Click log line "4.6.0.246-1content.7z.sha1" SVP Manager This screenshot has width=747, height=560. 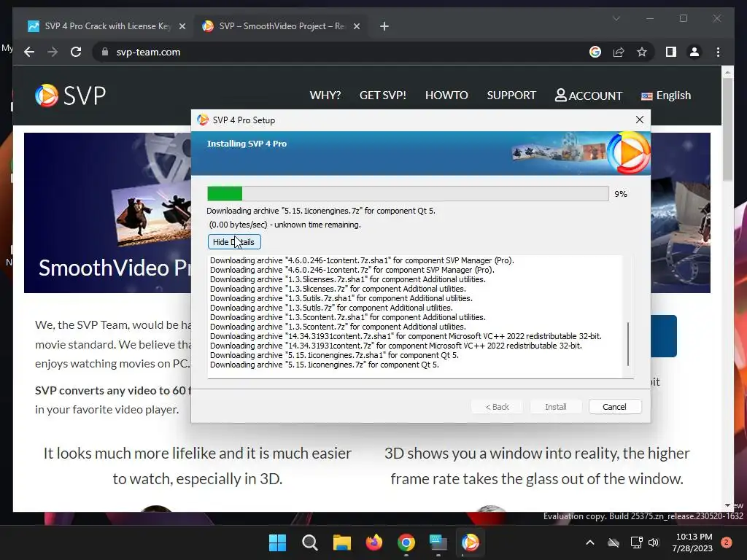pyautogui.click(x=362, y=260)
